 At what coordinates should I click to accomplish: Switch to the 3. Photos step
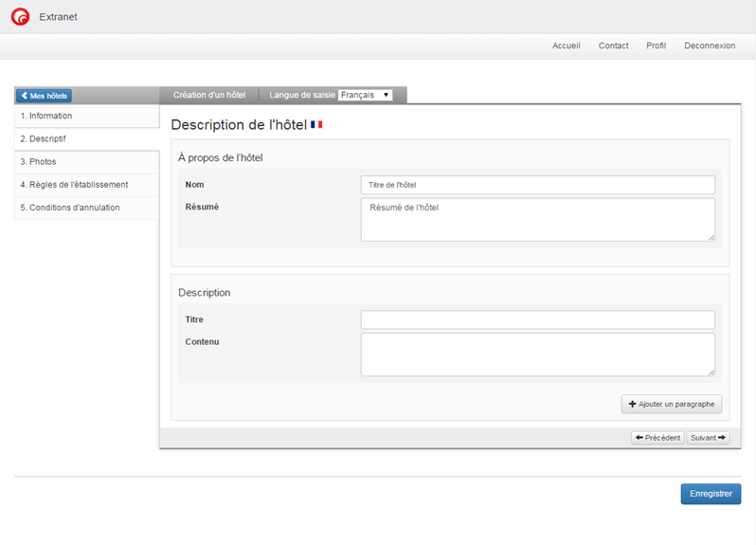(x=86, y=162)
